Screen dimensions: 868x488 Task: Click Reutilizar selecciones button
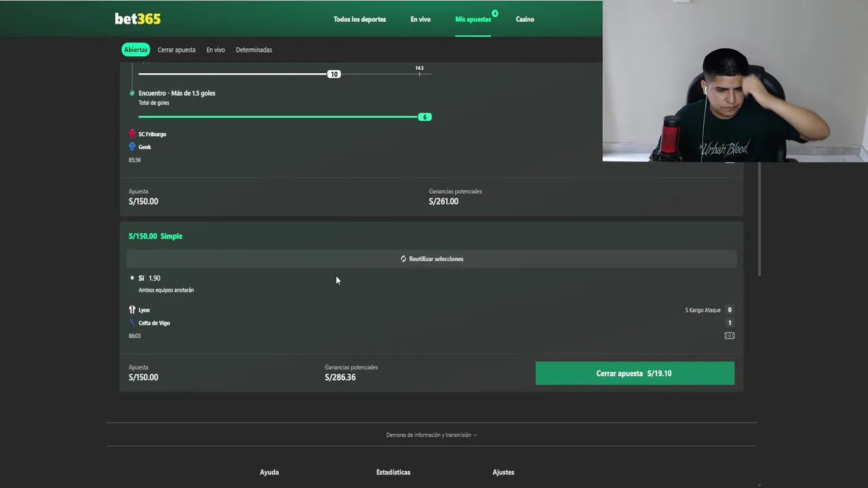point(431,259)
